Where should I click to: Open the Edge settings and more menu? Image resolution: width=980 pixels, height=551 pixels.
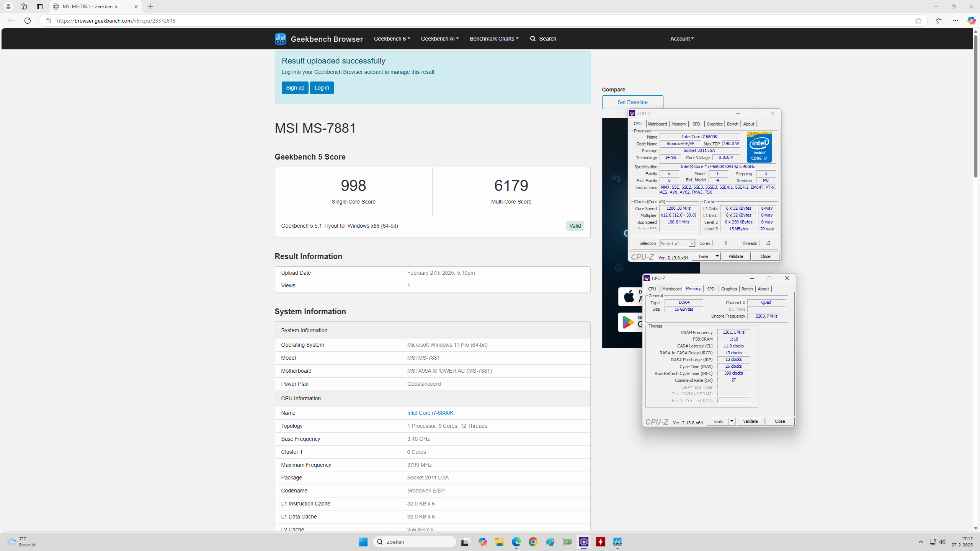[x=955, y=21]
